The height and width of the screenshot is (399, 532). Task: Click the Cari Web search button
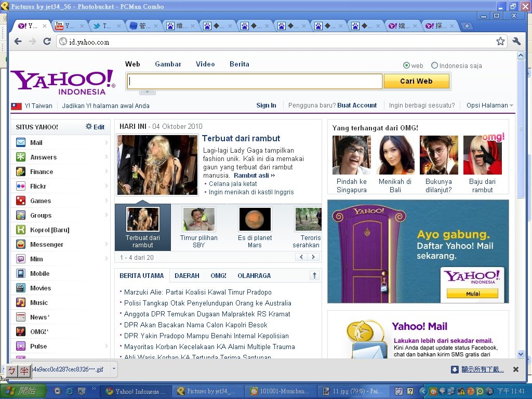[416, 81]
